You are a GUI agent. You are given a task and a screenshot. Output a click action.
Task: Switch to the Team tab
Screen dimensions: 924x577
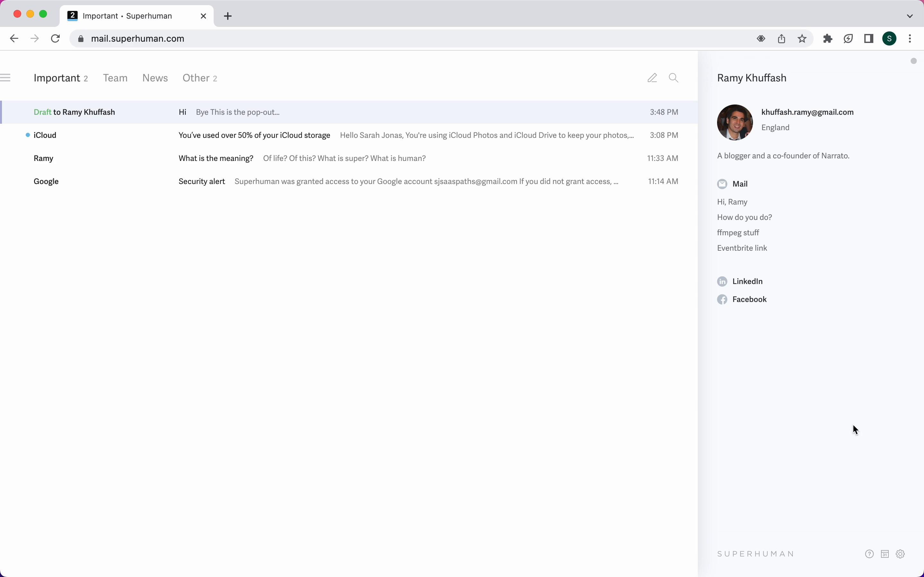[x=115, y=78]
